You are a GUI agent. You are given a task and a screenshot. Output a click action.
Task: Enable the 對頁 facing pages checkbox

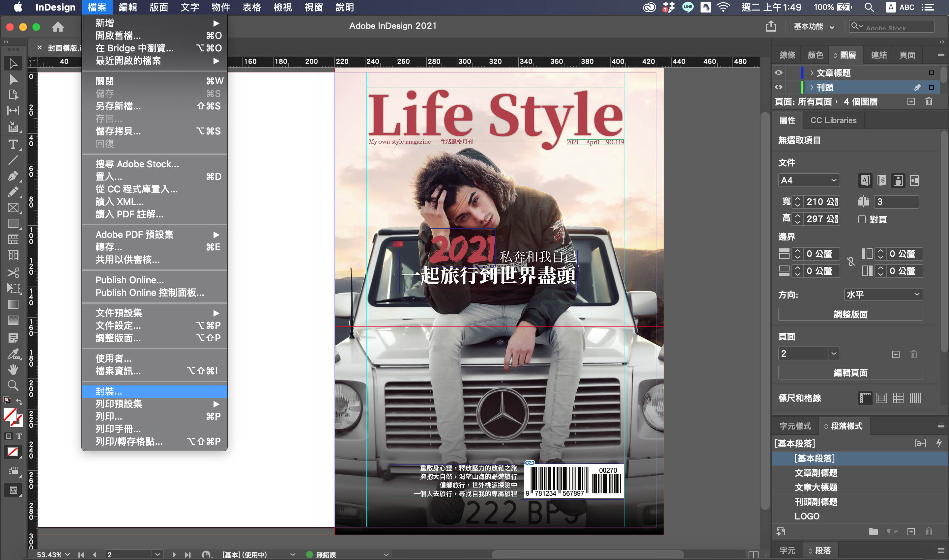pyautogui.click(x=862, y=219)
